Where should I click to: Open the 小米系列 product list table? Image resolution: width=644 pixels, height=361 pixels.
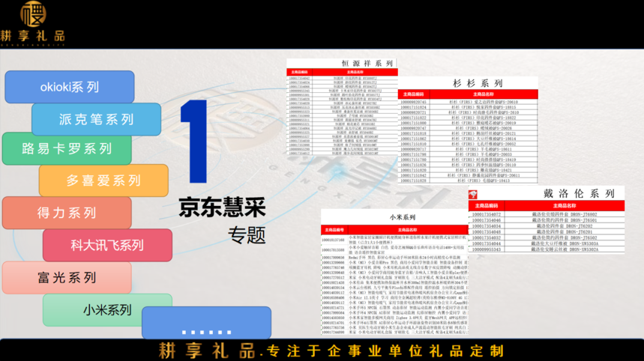[x=394, y=272]
